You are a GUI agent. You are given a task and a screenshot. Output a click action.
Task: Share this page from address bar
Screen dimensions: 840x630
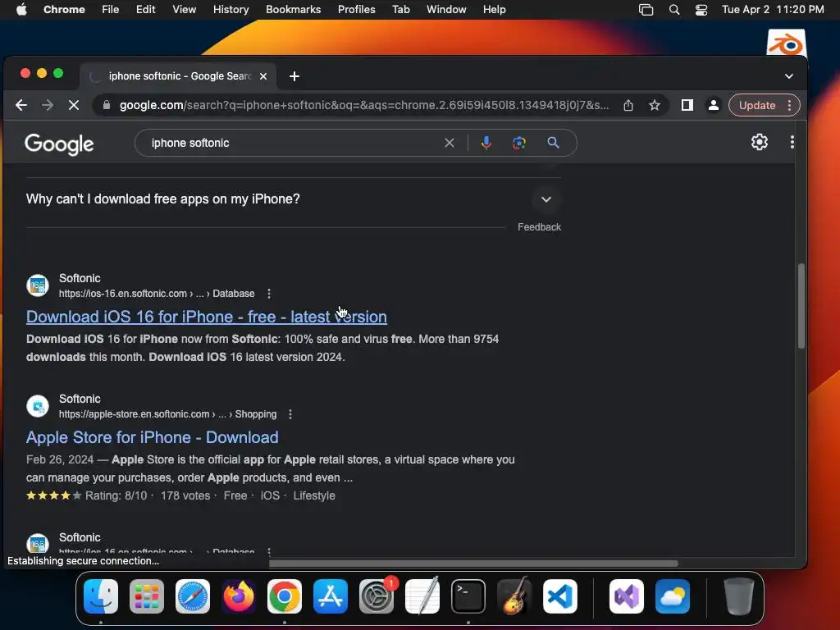pyautogui.click(x=628, y=105)
